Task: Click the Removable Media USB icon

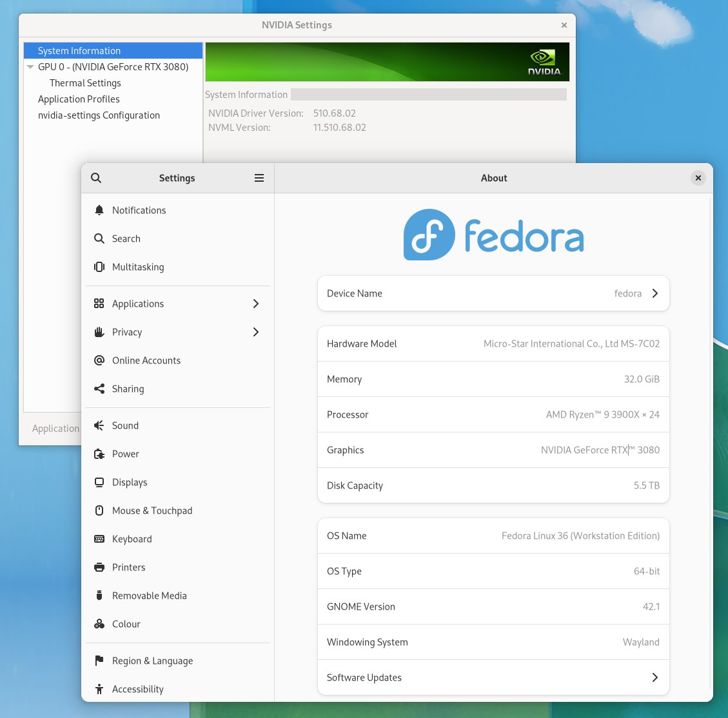Action: (99, 596)
